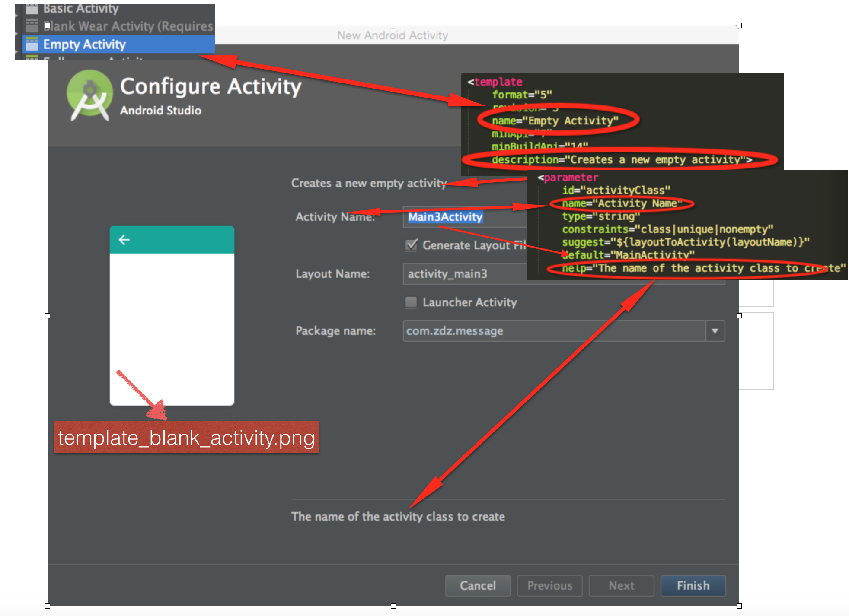
Task: Click the Basic Activity list icon
Action: (x=32, y=9)
